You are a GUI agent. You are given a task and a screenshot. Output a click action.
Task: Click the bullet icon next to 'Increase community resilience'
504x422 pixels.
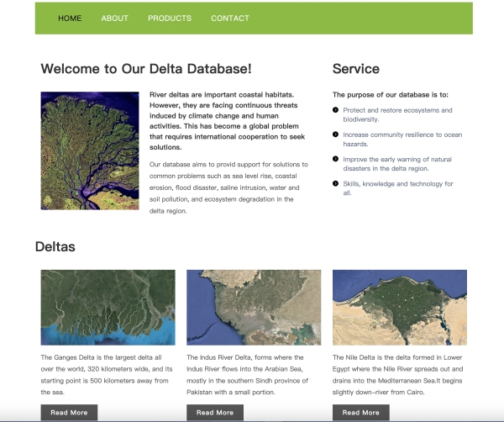point(336,134)
